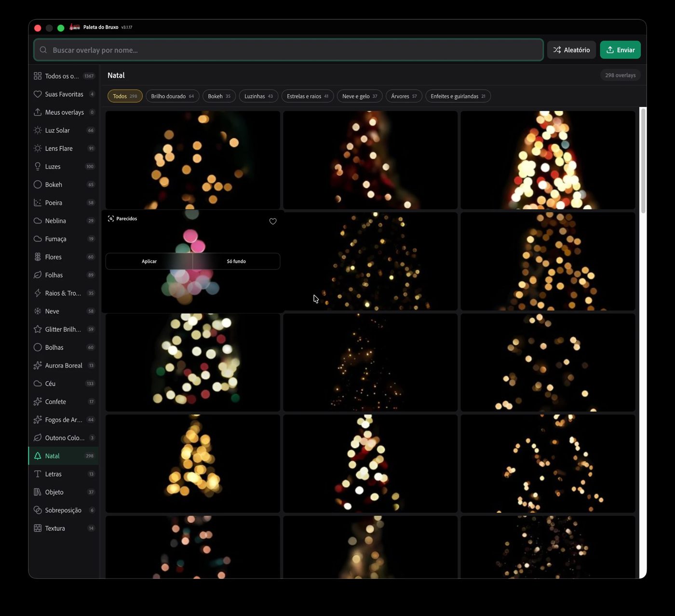675x616 pixels.
Task: Filter by Neve e gelo chip
Action: pyautogui.click(x=360, y=96)
